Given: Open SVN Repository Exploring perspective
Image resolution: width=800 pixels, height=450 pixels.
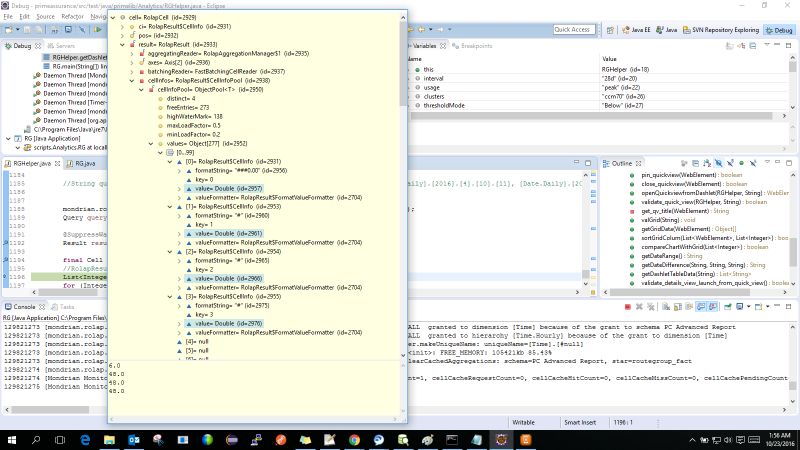Looking at the screenshot, I should (x=720, y=30).
